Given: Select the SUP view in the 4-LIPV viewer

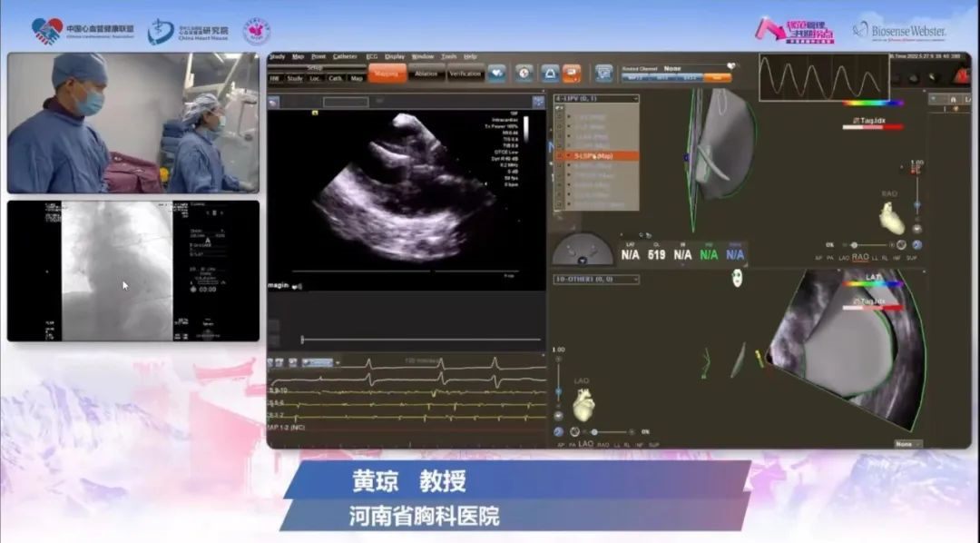Looking at the screenshot, I should tap(912, 258).
